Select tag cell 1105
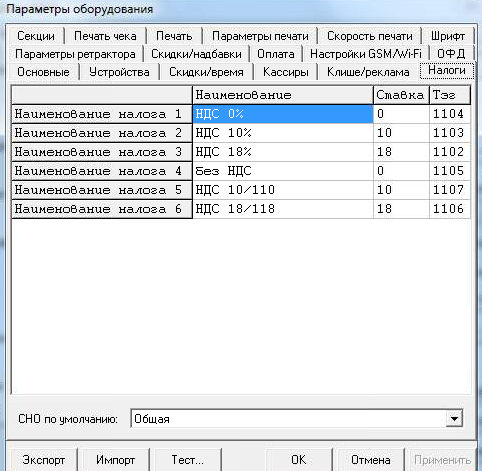The image size is (482, 471). coord(450,171)
